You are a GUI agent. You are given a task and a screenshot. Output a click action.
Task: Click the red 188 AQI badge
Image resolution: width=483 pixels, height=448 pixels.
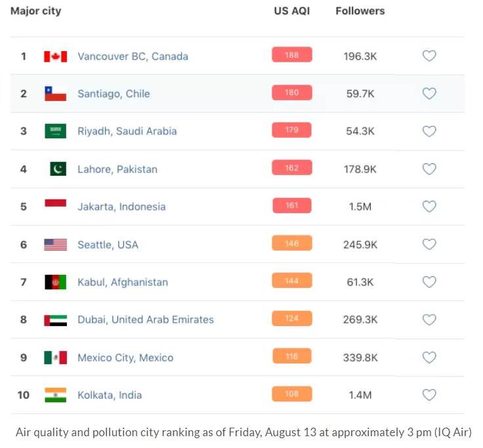click(x=292, y=55)
